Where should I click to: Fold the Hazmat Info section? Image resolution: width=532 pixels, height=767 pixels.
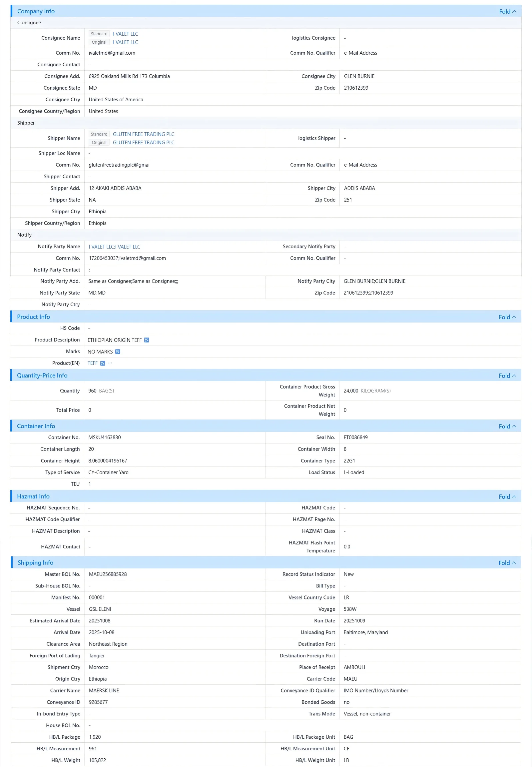[507, 497]
